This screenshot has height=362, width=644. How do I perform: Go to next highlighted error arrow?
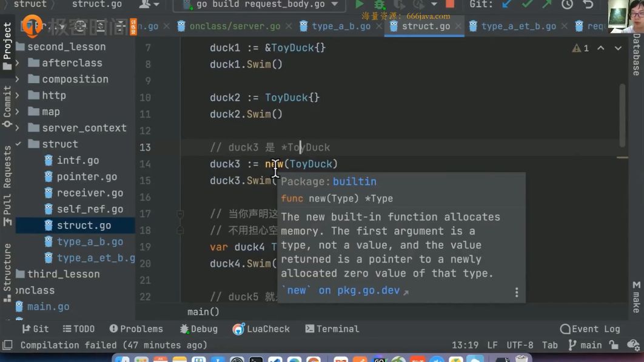point(618,48)
